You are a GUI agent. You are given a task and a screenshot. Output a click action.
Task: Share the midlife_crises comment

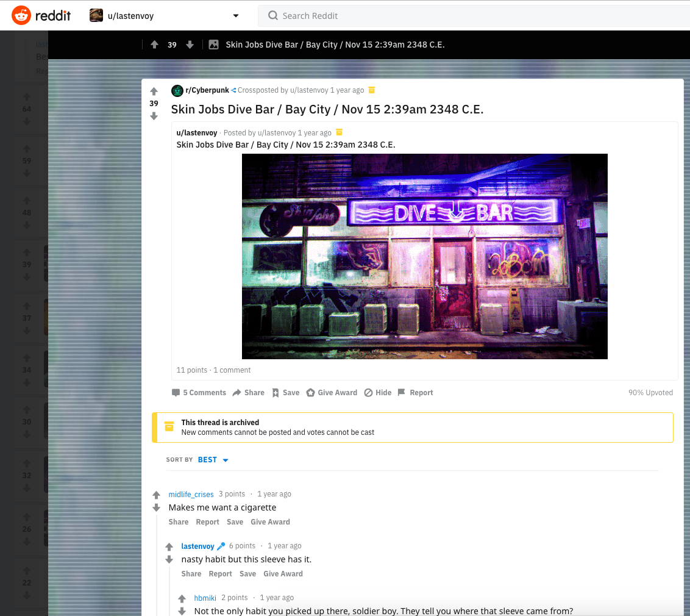click(x=179, y=522)
